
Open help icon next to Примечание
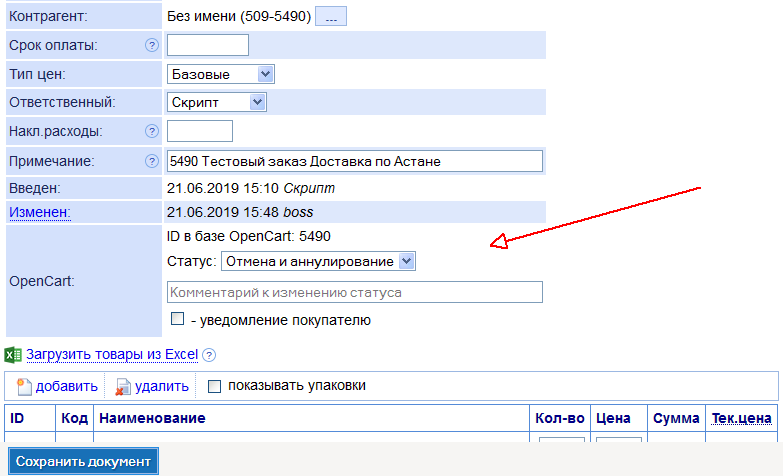click(152, 161)
